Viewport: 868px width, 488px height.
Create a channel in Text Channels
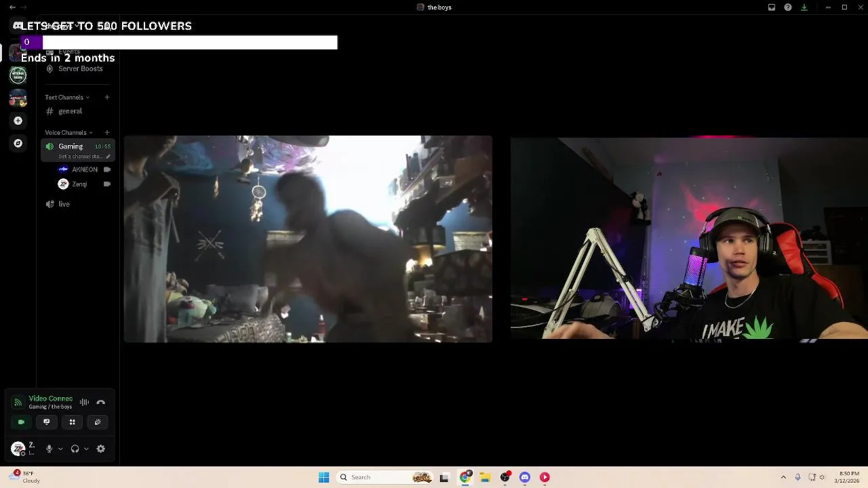(x=107, y=98)
